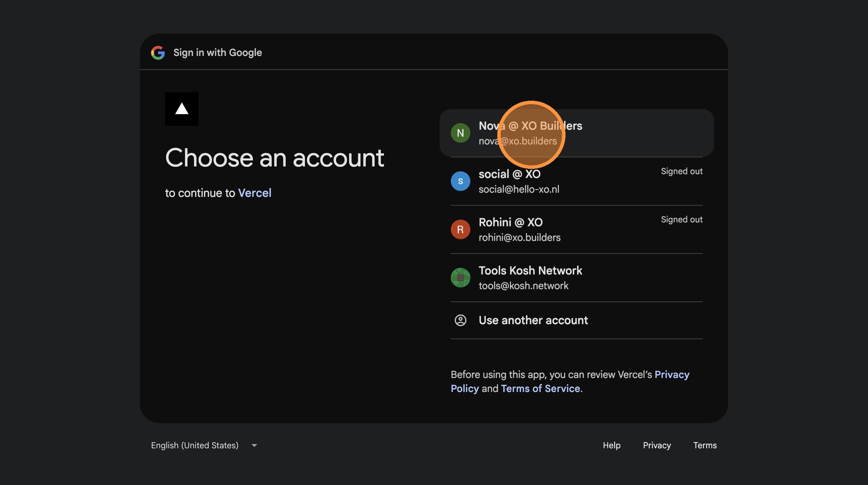This screenshot has width=868, height=485.
Task: Click the green N avatar for Nova
Action: click(x=460, y=133)
